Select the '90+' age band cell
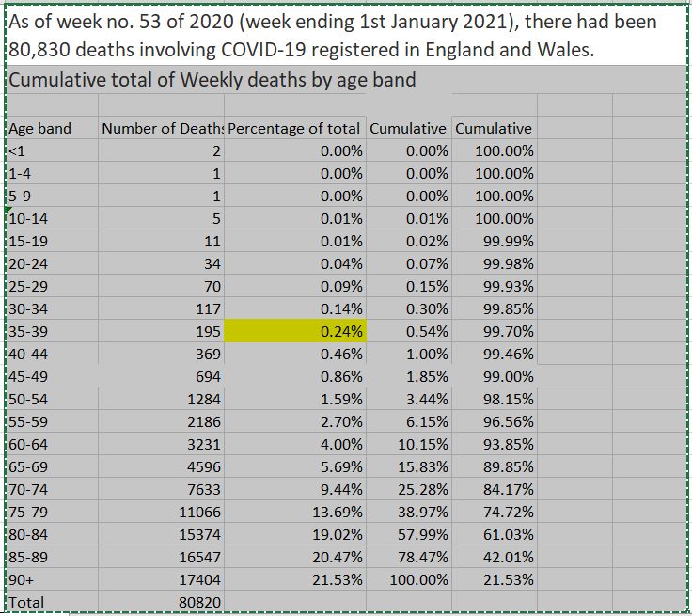 [21, 579]
